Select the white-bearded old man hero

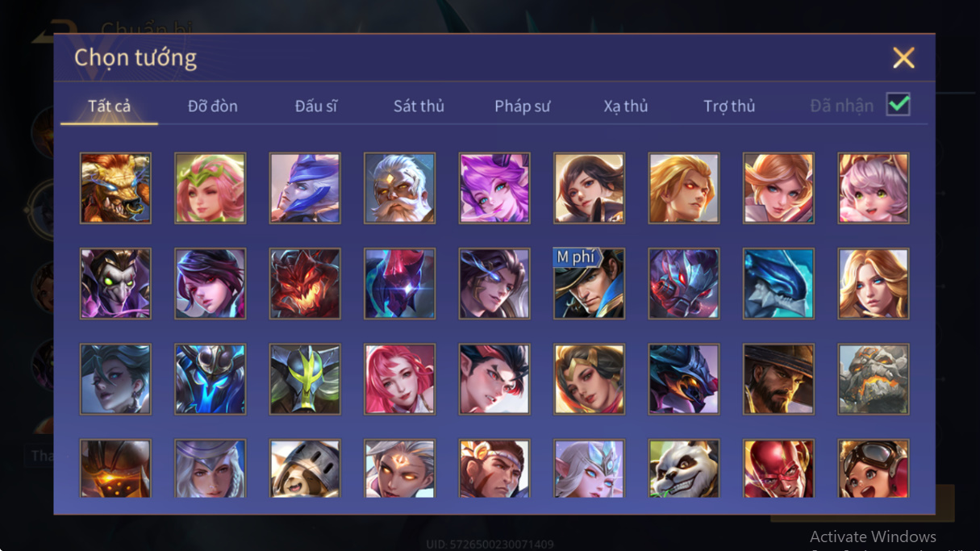click(x=399, y=188)
